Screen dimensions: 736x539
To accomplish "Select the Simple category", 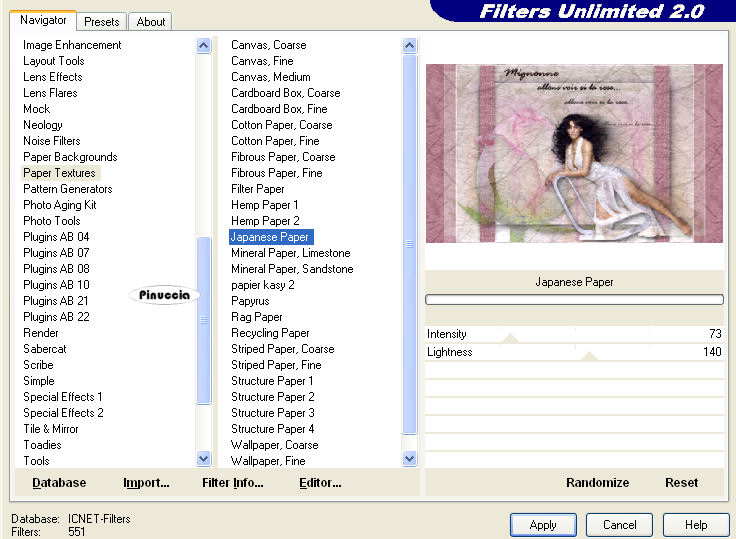I will click(x=38, y=381).
